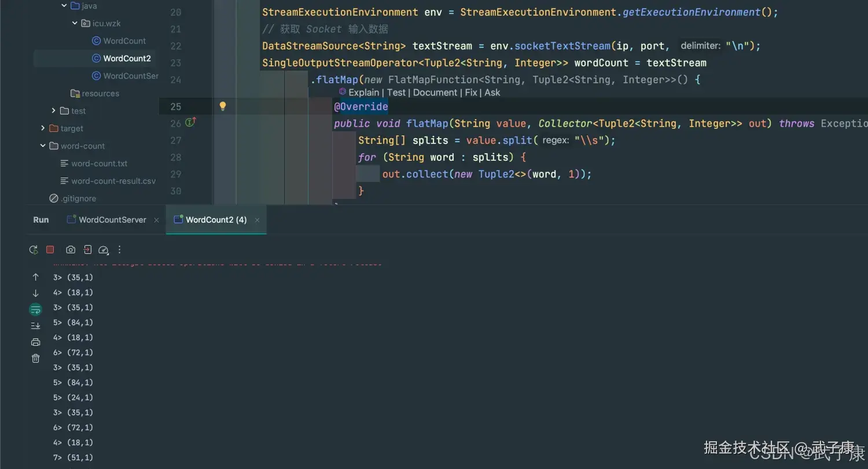The height and width of the screenshot is (469, 868).
Task: Click the camera thread dump icon
Action: point(71,250)
